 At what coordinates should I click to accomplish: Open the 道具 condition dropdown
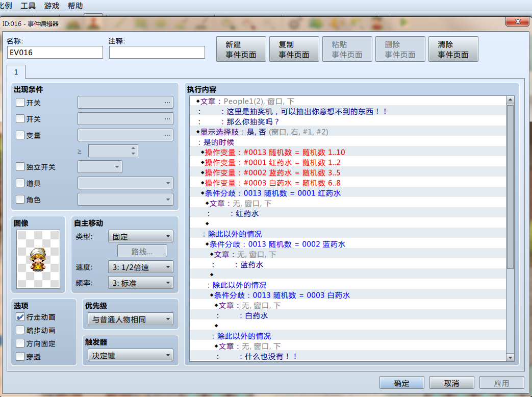click(125, 183)
